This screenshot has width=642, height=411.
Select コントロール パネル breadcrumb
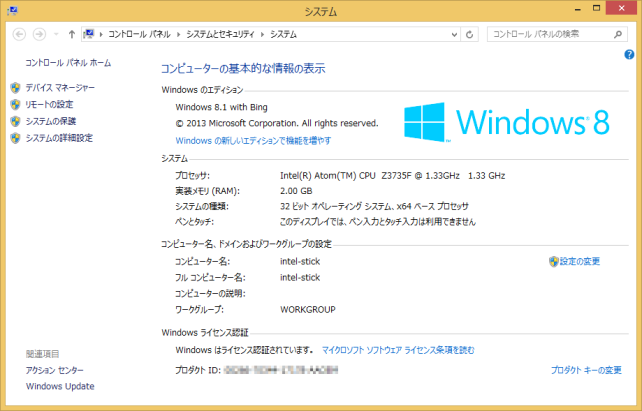click(x=139, y=34)
